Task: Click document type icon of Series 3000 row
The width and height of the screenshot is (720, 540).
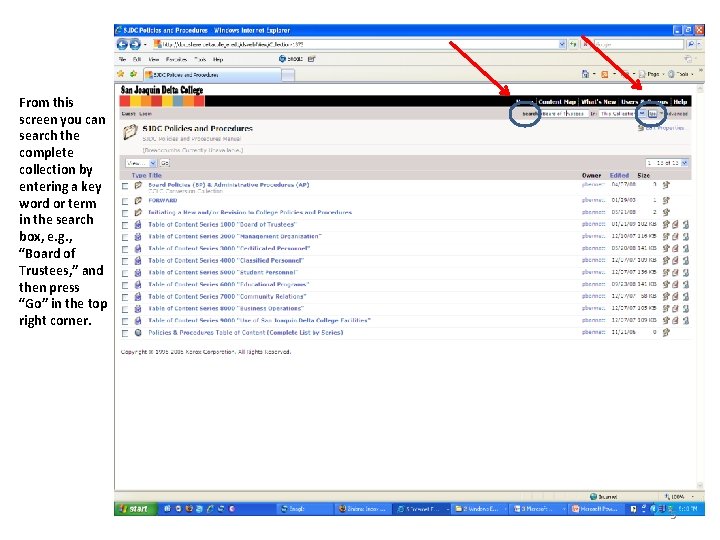Action: 138,248
